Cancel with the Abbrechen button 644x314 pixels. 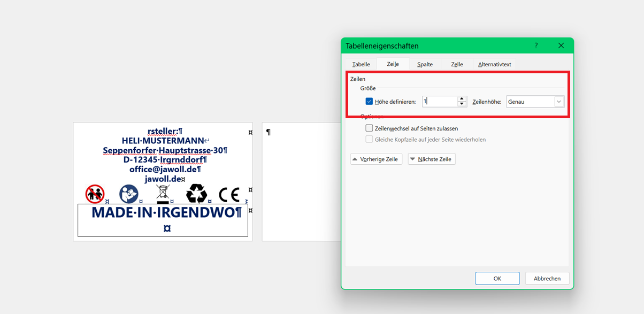547,278
